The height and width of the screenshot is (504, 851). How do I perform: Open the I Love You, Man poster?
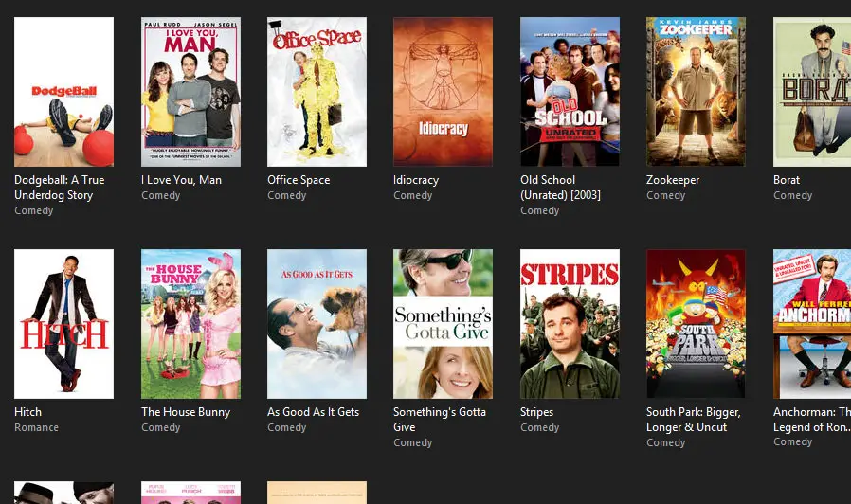click(191, 92)
